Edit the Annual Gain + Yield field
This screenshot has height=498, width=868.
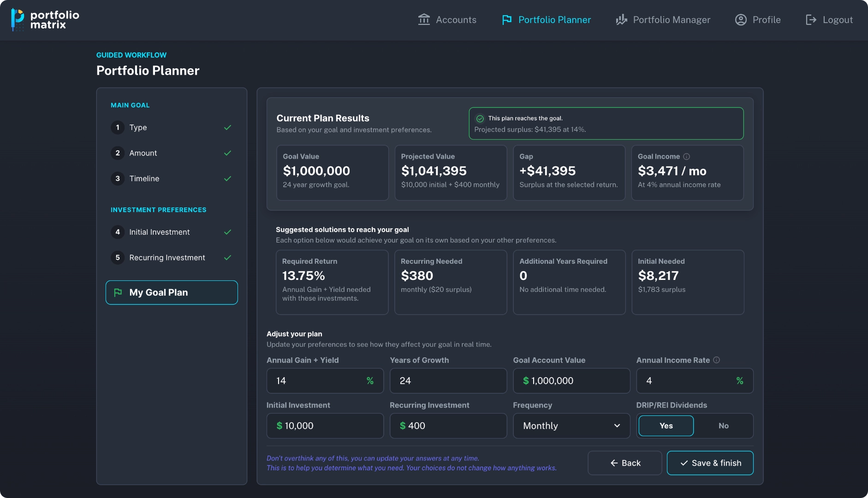325,381
